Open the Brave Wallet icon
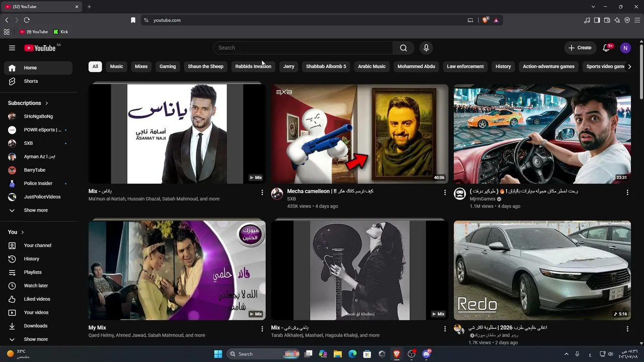 pos(607,20)
